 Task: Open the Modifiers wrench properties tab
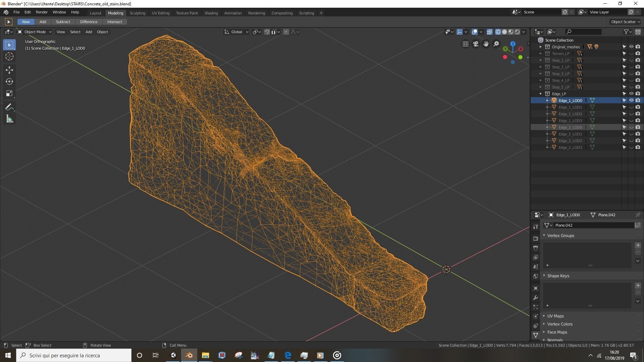[x=536, y=298]
